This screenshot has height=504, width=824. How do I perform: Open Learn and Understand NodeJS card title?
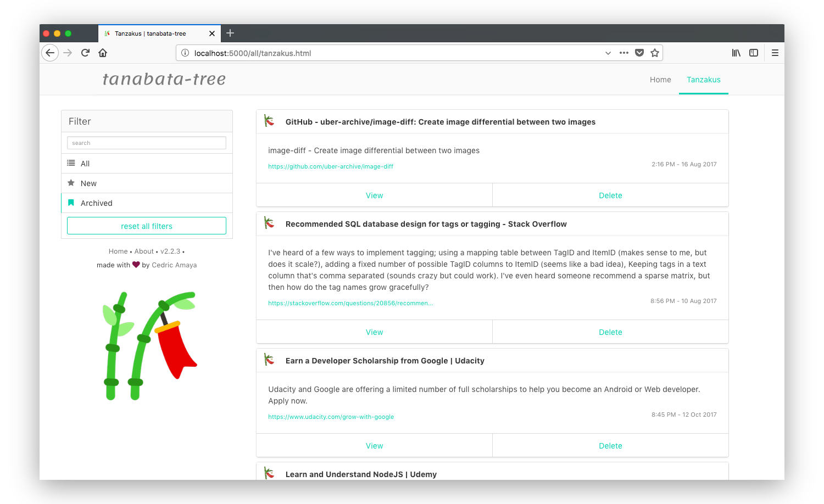pos(361,474)
